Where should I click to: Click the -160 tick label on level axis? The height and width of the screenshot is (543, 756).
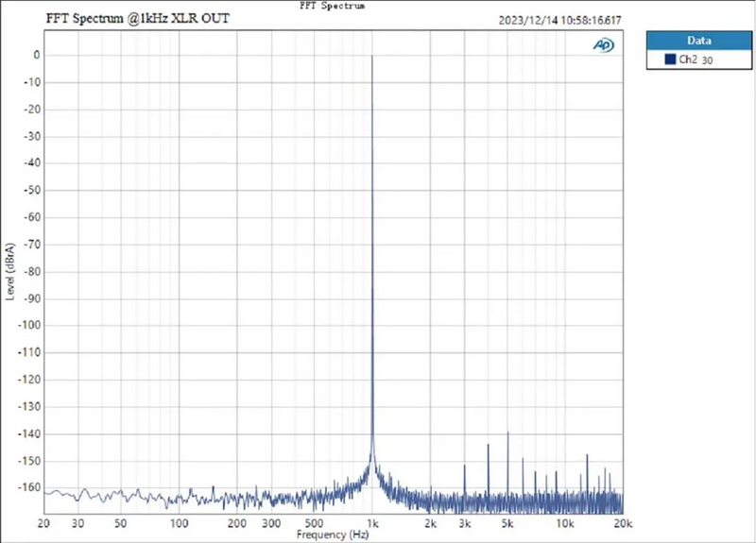pyautogui.click(x=28, y=488)
